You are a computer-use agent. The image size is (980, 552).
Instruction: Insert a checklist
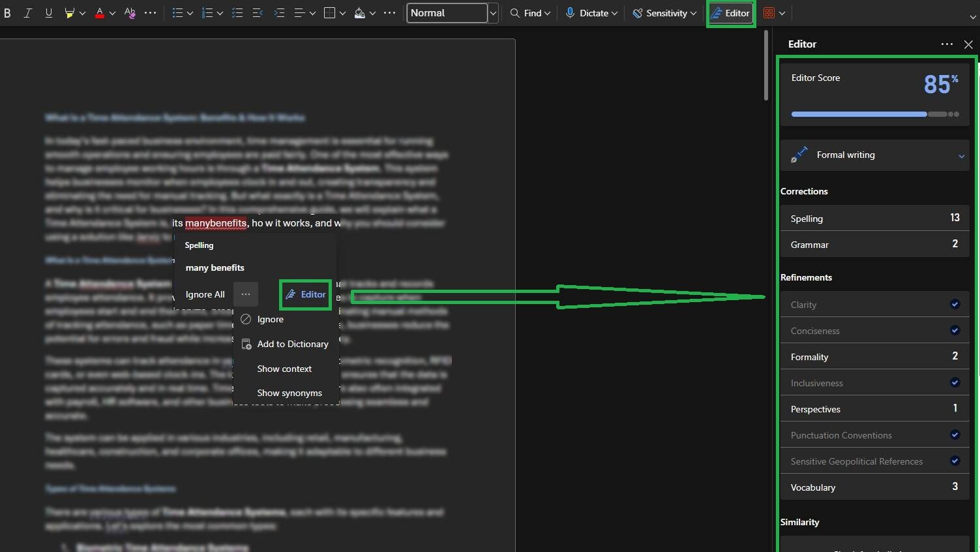237,13
